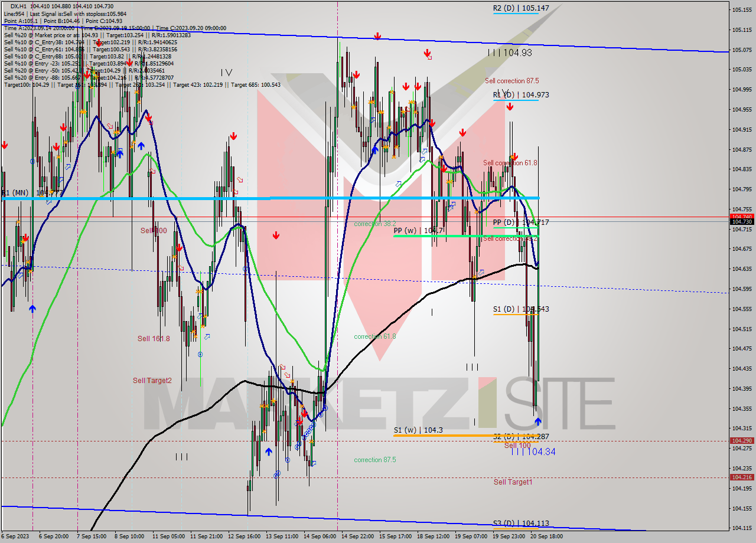Click the '6 Sep 2023' date on time axis
756x543 pixels.
(15, 537)
